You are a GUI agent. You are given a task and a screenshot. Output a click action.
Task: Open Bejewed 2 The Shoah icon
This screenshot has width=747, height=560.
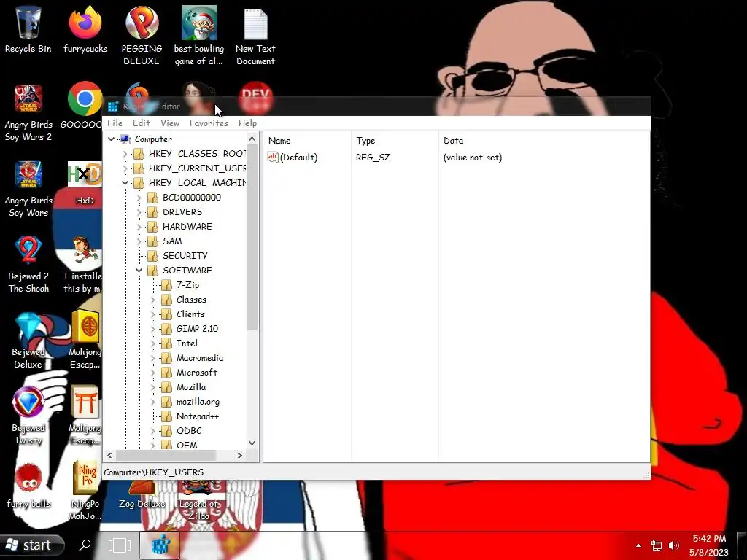coord(28,265)
